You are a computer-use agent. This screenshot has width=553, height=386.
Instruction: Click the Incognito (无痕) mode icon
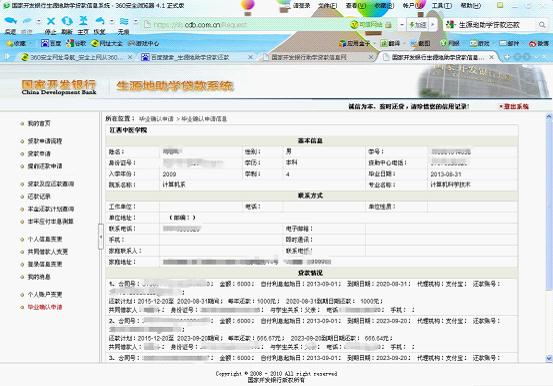[x=124, y=21]
